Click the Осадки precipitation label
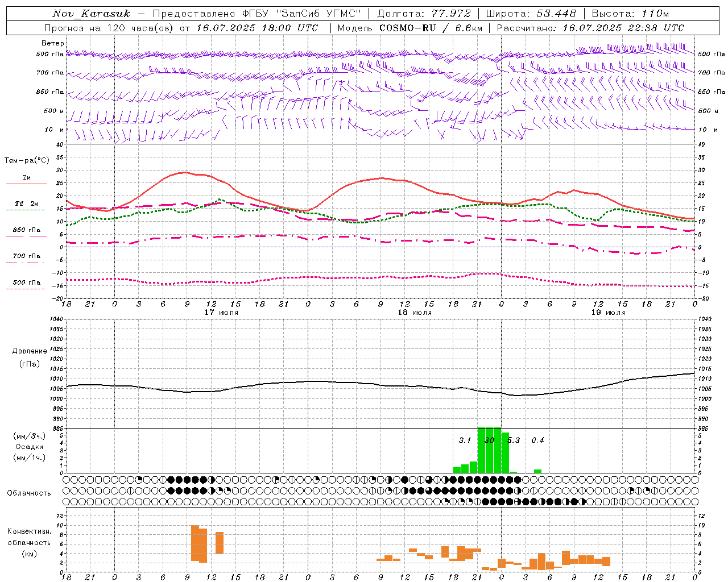This screenshot has height=582, width=728. (29, 447)
